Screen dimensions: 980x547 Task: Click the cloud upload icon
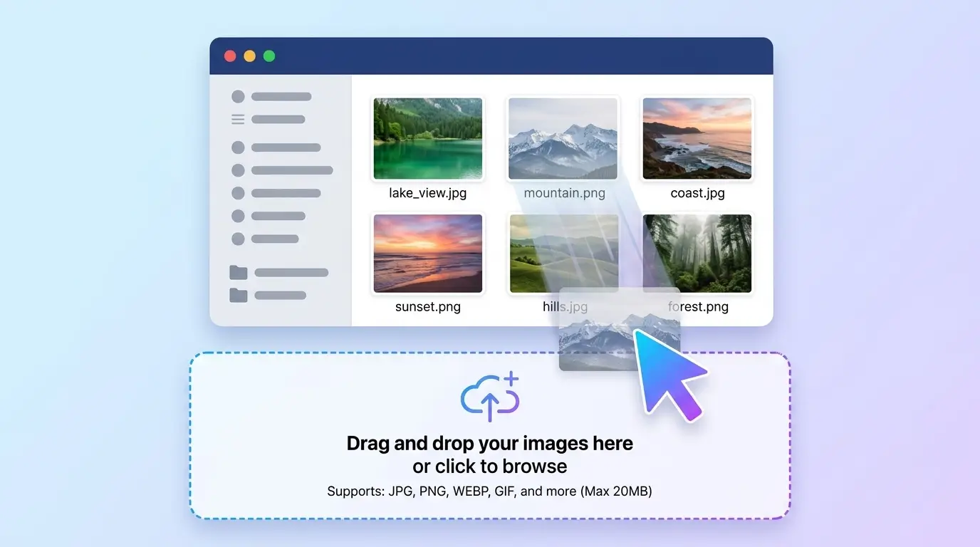coord(490,397)
